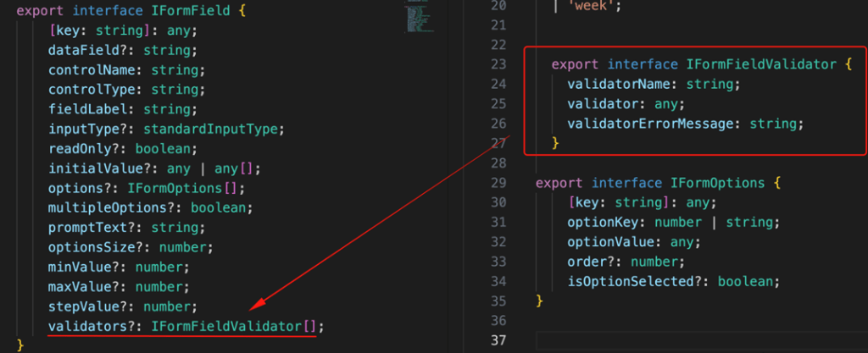Click the 'promptText?: string;' line
This screenshot has height=353, width=868.
pyautogui.click(x=127, y=228)
